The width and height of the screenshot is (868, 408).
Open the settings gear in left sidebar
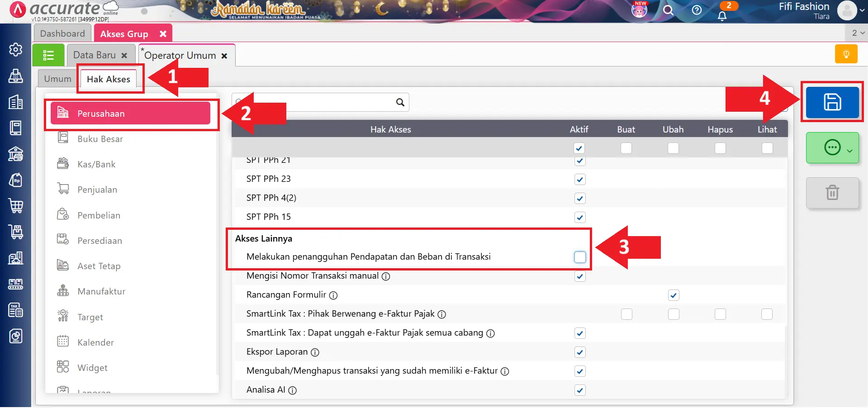(x=16, y=50)
